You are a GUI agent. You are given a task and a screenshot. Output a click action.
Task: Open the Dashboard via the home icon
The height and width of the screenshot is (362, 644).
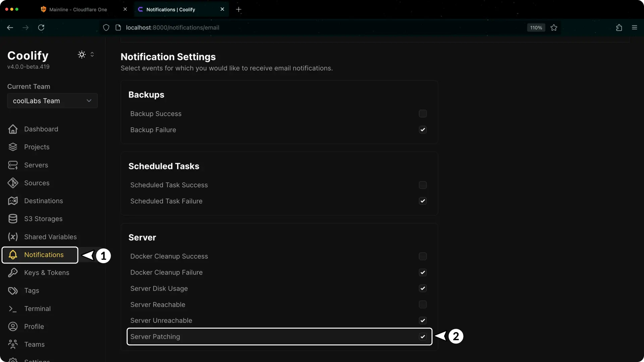point(12,129)
